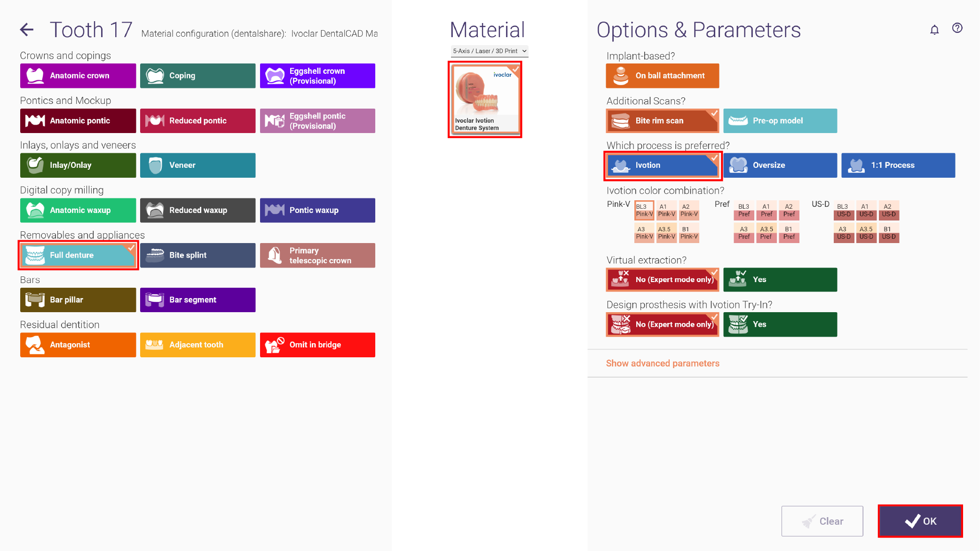Choose the Bite splint appliance
Viewport: 980px width, 551px height.
198,255
